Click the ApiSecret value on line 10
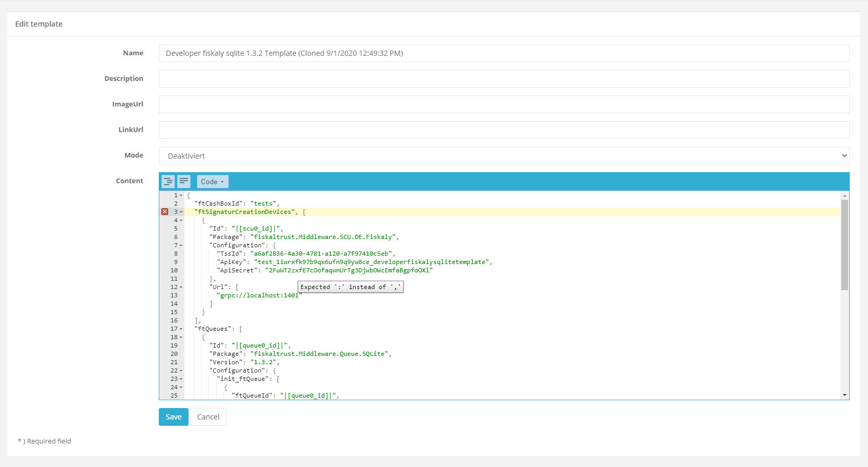The height and width of the screenshot is (467, 868). pyautogui.click(x=349, y=270)
